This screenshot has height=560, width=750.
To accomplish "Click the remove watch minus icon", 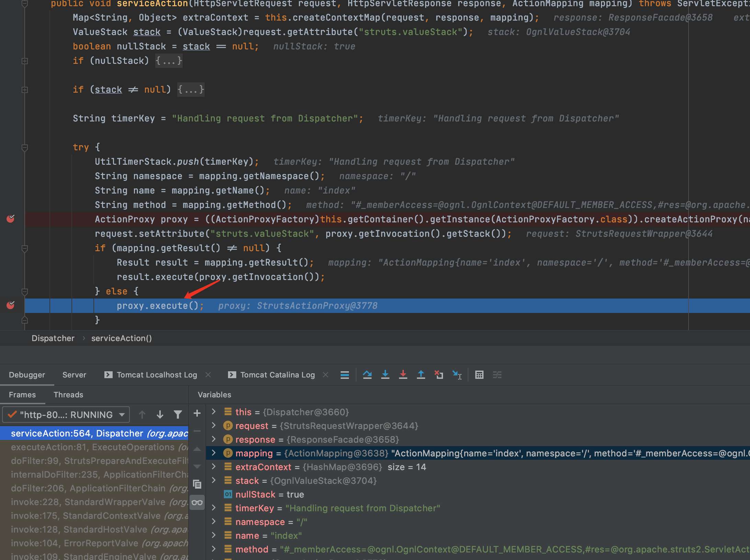I will tap(197, 431).
